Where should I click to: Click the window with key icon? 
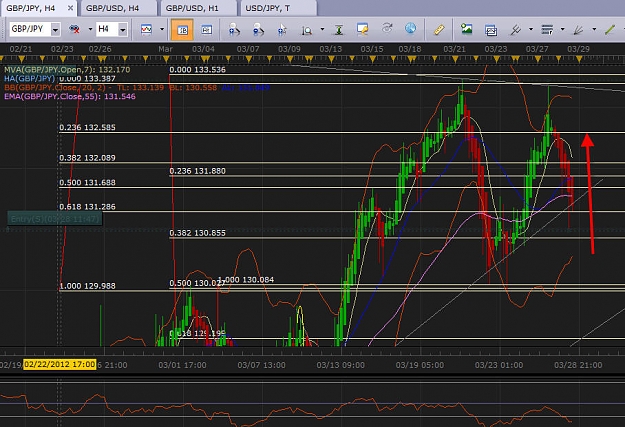[x=363, y=29]
